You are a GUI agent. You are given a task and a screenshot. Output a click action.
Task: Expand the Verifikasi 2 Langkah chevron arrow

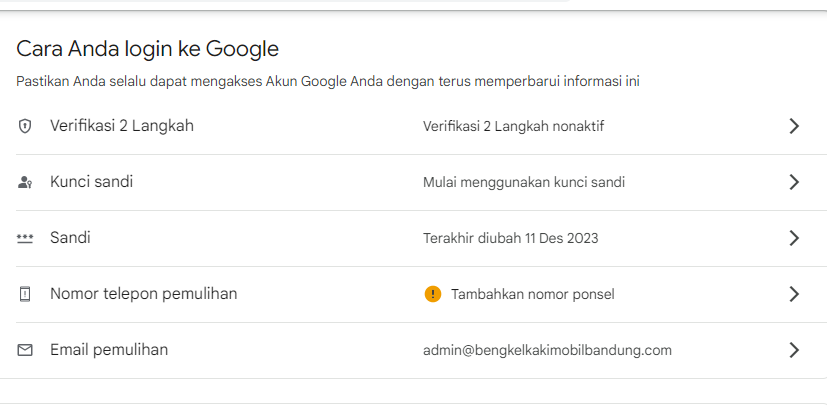tap(794, 126)
